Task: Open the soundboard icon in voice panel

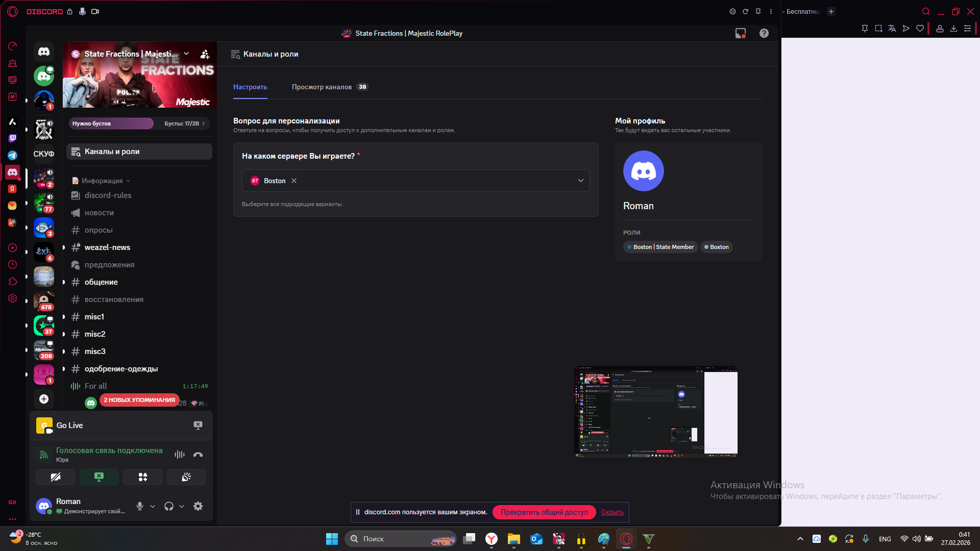Action: point(186,477)
